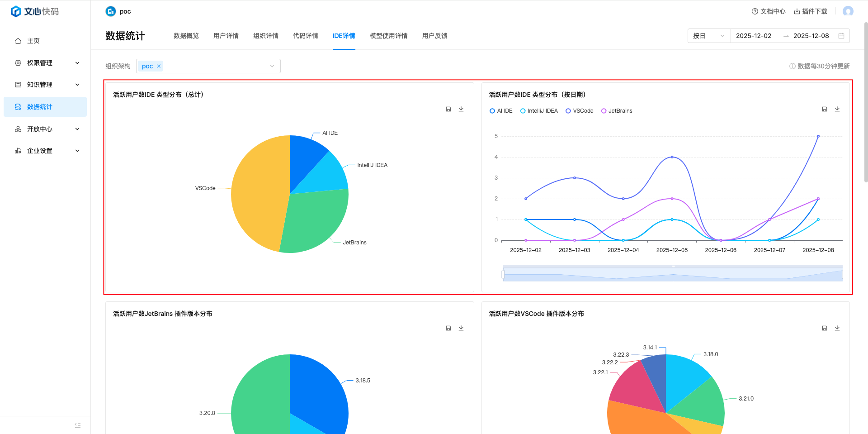Expand the 权限管理 sidebar menu

[x=45, y=63]
